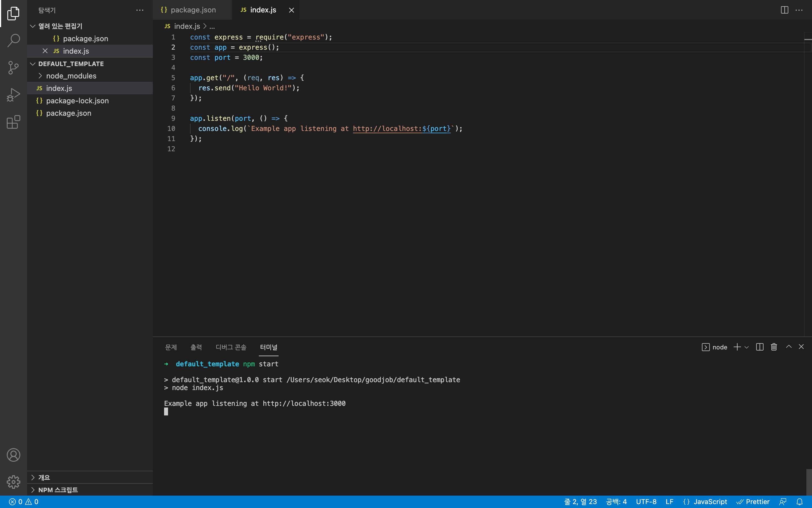Open the new terminal launch profile dropdown
This screenshot has width=812, height=508.
click(747, 347)
